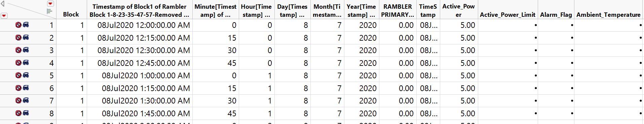Click the excluded icon on row 8

pyautogui.click(x=18, y=113)
